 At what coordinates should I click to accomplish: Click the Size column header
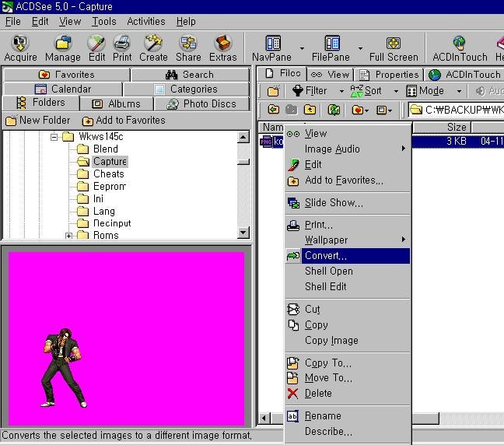[x=442, y=128]
